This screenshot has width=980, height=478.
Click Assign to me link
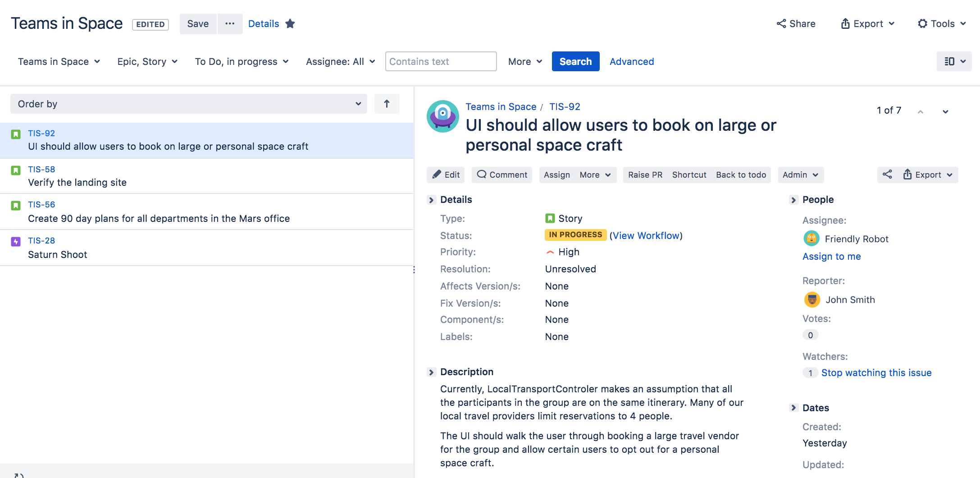pos(831,256)
